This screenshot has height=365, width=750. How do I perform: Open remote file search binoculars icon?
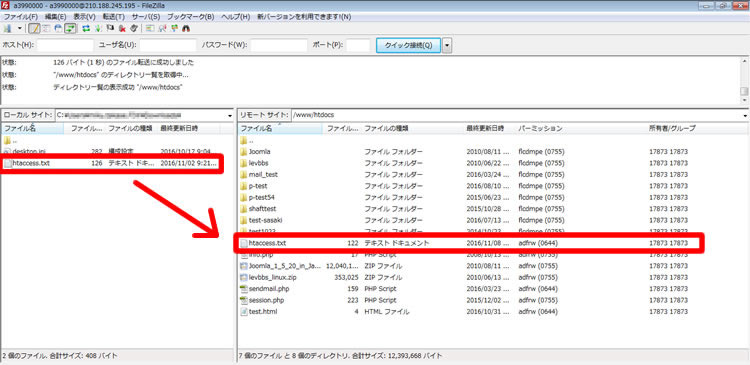click(186, 29)
